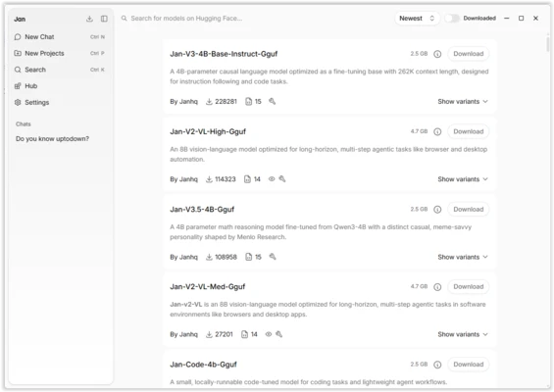Click the download icon in the sidebar header
Image resolution: width=554 pixels, height=392 pixels.
(89, 19)
